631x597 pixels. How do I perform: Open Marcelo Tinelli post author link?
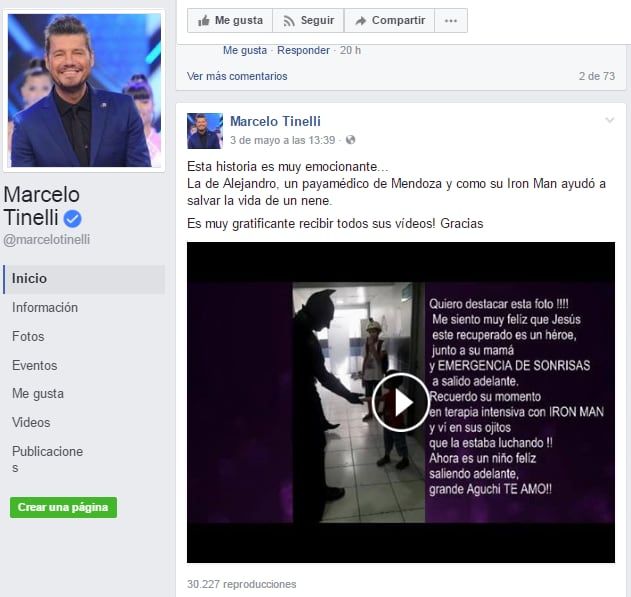point(275,121)
